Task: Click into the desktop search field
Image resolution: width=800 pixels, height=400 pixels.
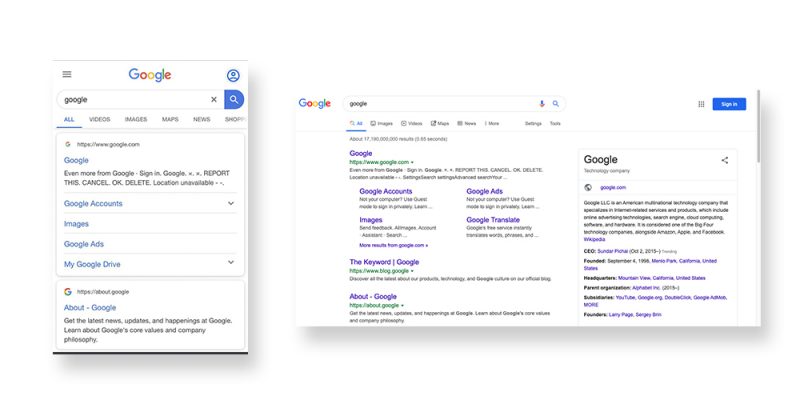Action: pos(440,103)
